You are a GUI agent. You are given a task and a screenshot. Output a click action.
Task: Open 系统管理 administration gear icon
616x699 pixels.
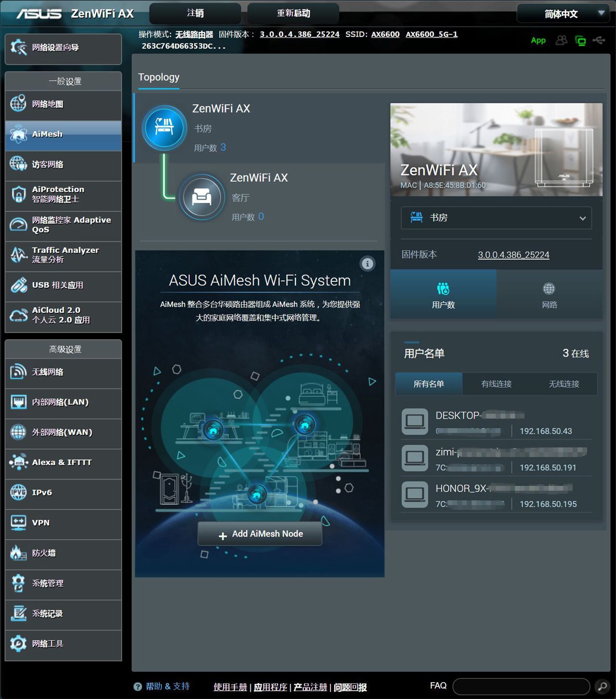click(x=18, y=583)
